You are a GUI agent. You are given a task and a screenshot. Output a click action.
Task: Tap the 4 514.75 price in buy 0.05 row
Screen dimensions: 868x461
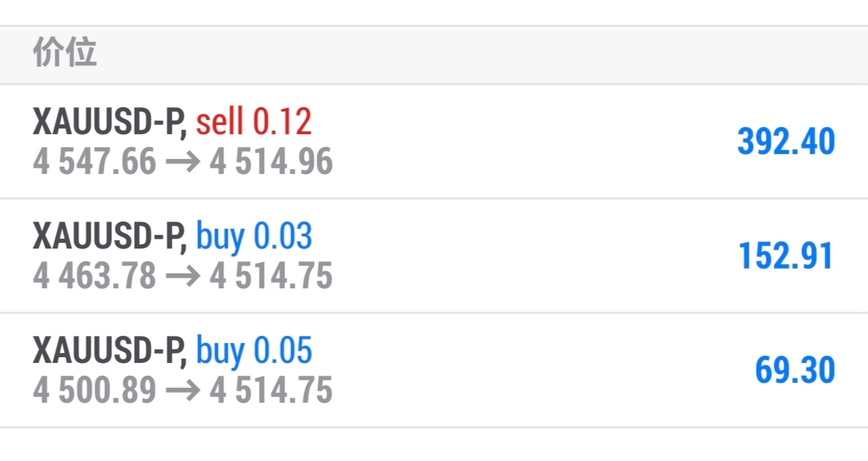(x=271, y=391)
